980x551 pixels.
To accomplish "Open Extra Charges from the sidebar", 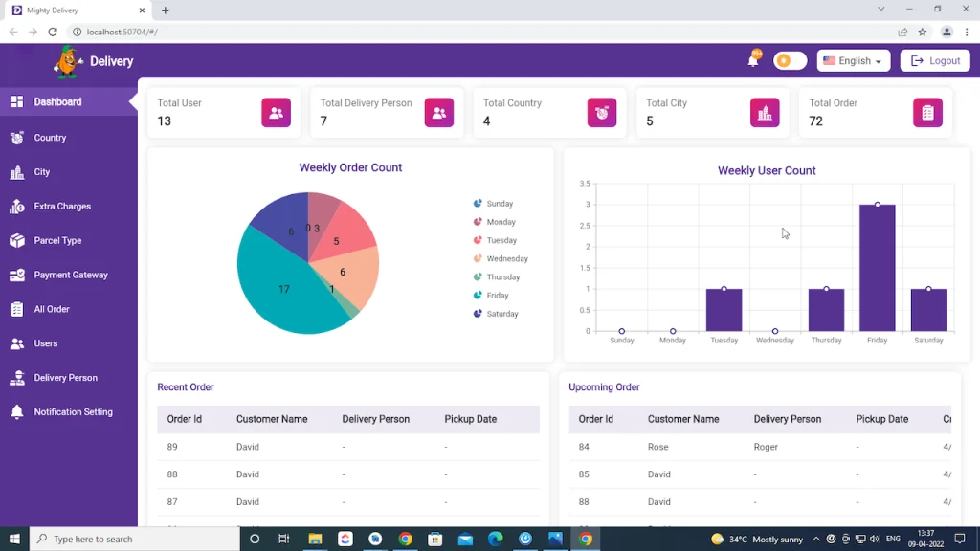I will click(x=62, y=207).
